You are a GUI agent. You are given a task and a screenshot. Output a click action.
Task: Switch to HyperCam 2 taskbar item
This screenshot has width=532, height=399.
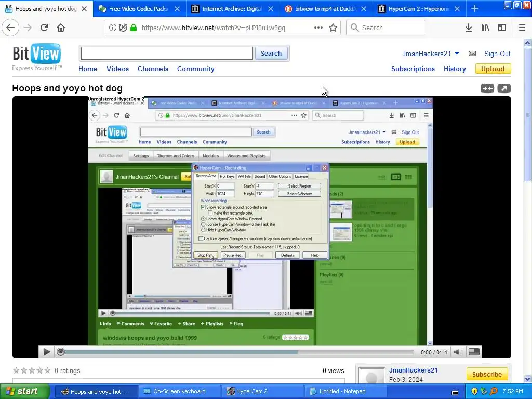263,392
